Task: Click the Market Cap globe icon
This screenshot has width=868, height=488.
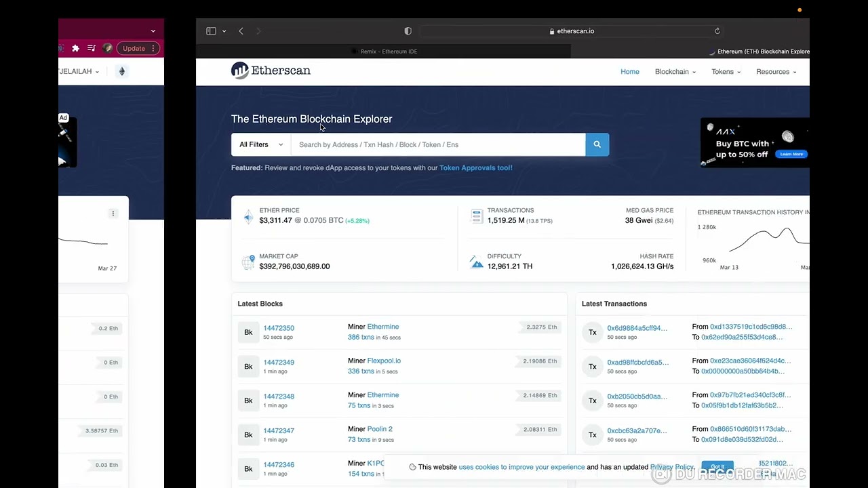Action: click(248, 262)
